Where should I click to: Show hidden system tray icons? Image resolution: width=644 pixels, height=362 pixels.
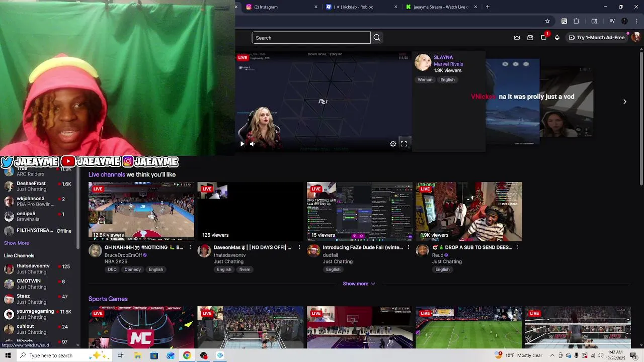pyautogui.click(x=552, y=355)
